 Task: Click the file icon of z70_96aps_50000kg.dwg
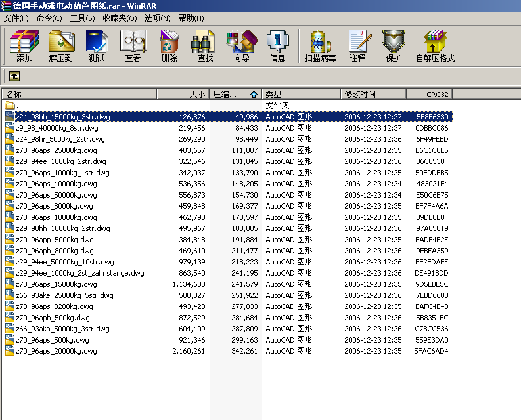pyautogui.click(x=10, y=195)
